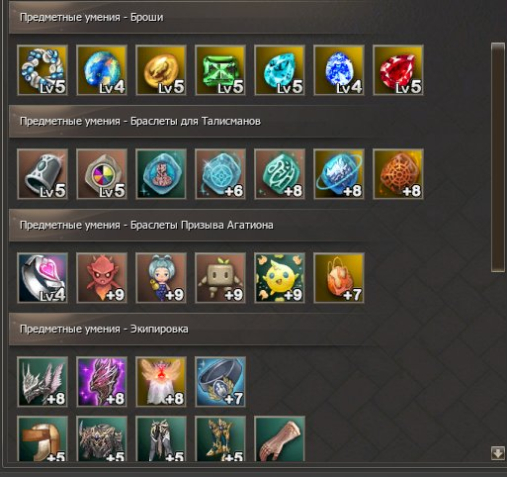This screenshot has width=507, height=477.
Task: Click the red imp agathion +9
Action: [102, 278]
